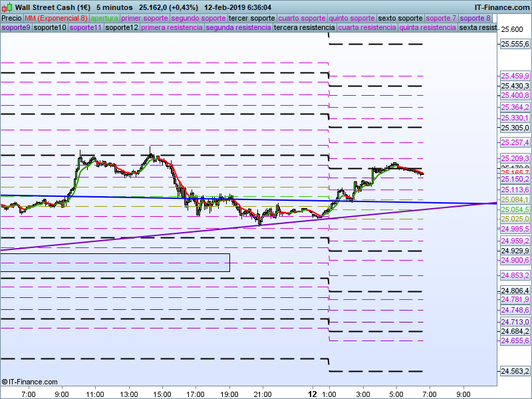Click the 25.430,3 price axis label
532x399 pixels.
click(x=515, y=86)
